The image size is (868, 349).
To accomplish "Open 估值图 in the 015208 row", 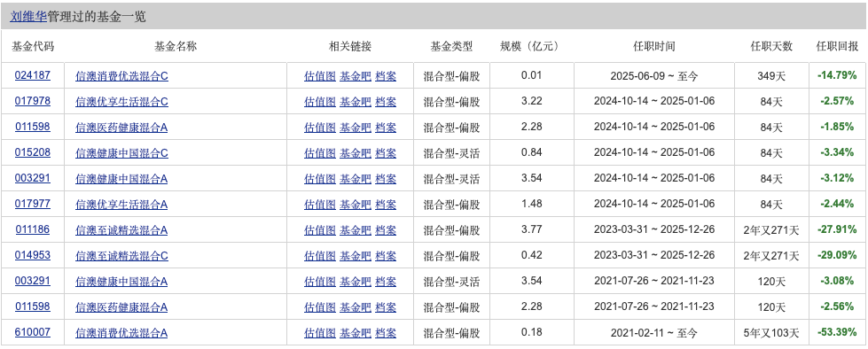I will coord(320,153).
